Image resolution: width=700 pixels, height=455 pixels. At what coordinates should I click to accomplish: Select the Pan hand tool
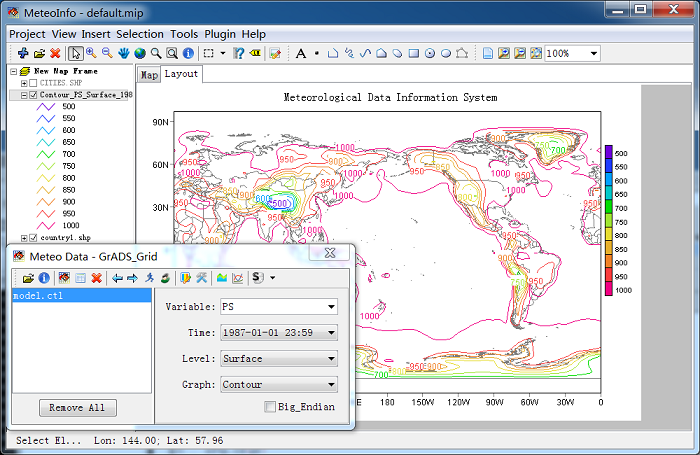coord(124,53)
